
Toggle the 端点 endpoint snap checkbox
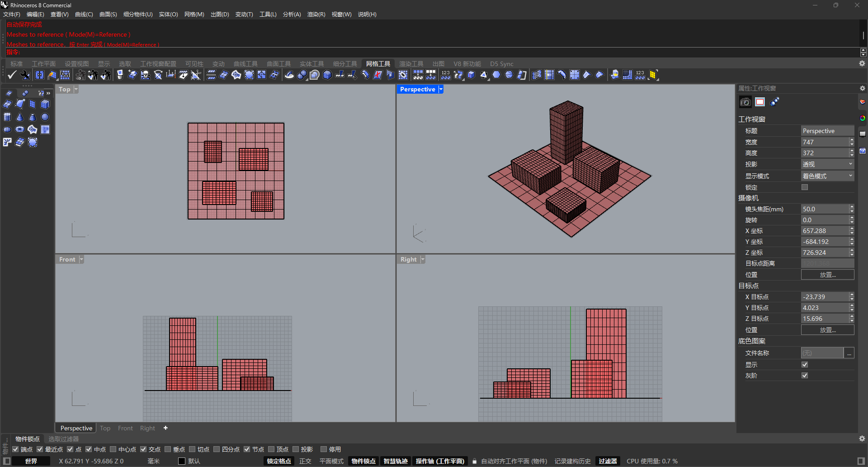(15, 449)
